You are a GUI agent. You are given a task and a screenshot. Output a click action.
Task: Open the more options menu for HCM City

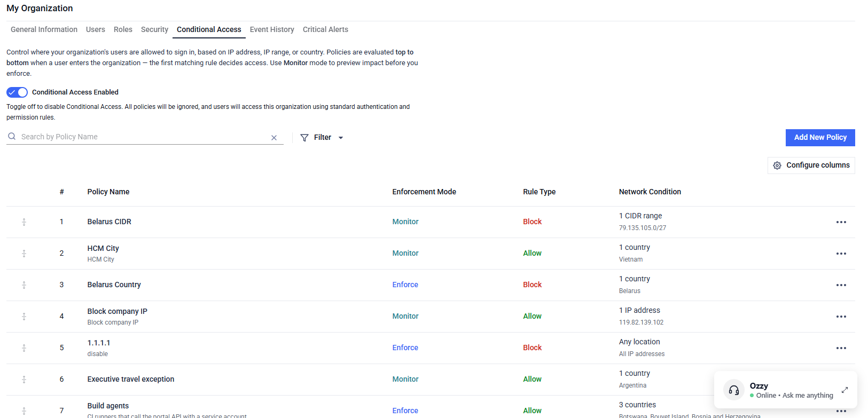pyautogui.click(x=841, y=254)
